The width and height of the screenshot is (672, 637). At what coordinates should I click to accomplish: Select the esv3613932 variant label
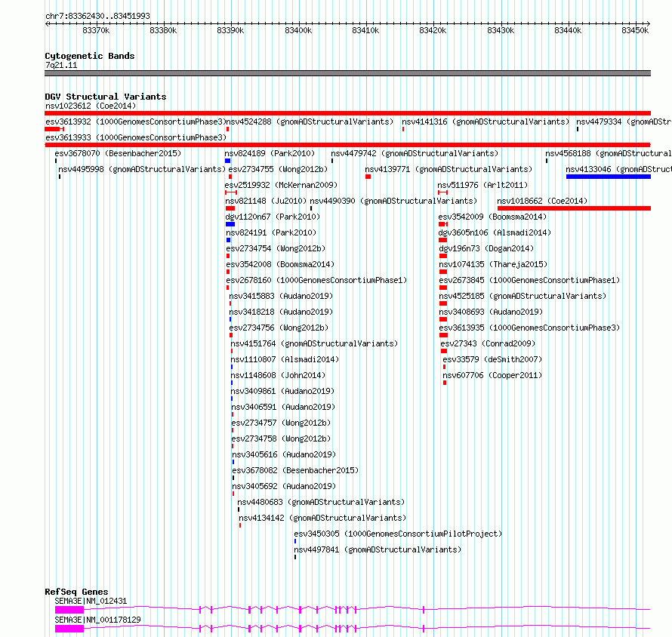pos(135,122)
